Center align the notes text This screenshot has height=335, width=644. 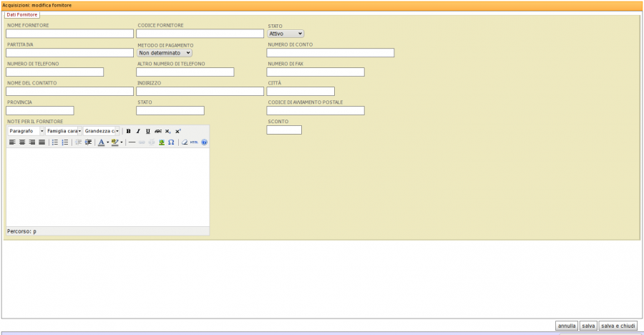tap(22, 142)
